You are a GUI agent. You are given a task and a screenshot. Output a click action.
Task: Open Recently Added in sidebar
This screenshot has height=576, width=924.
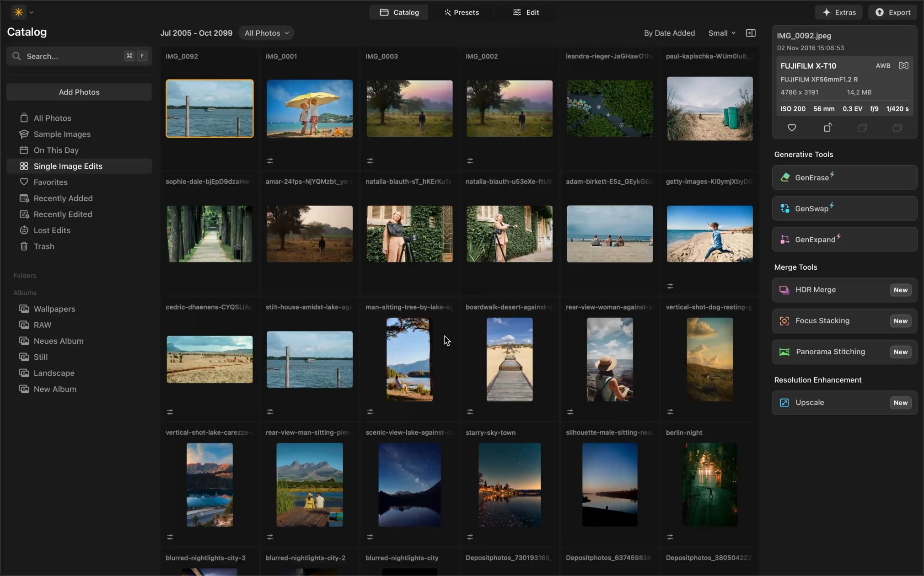click(79, 198)
